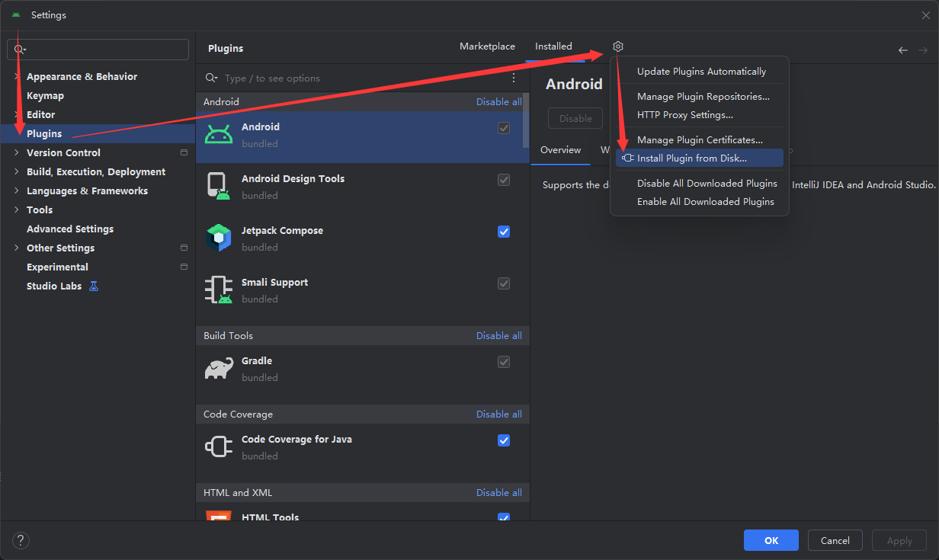Select Plugins in settings tree

coord(44,133)
